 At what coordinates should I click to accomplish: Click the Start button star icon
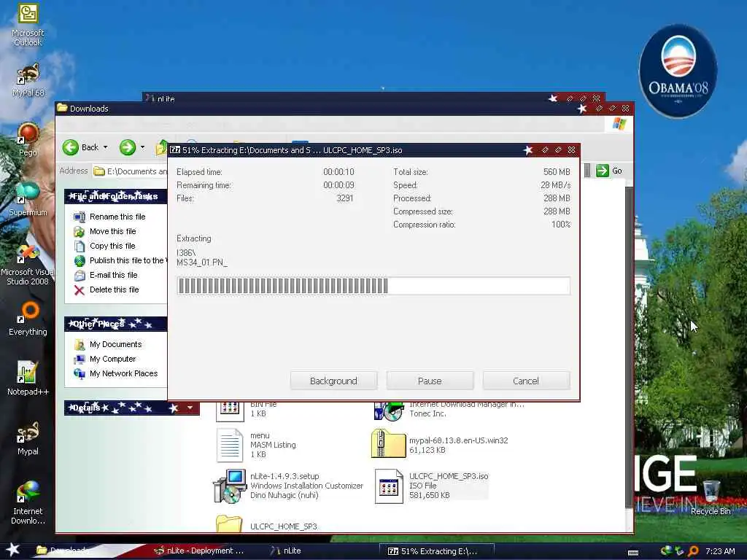coord(12,550)
